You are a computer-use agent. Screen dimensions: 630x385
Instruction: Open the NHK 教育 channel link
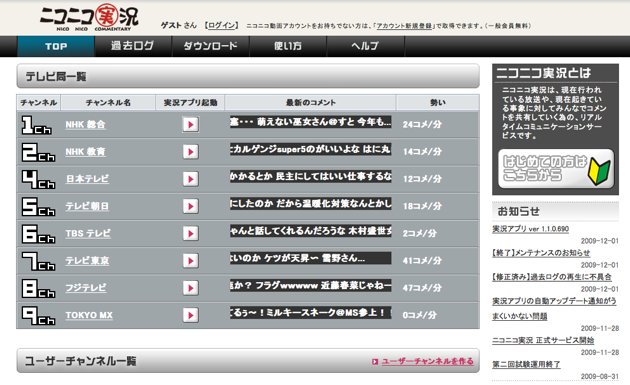click(x=85, y=152)
